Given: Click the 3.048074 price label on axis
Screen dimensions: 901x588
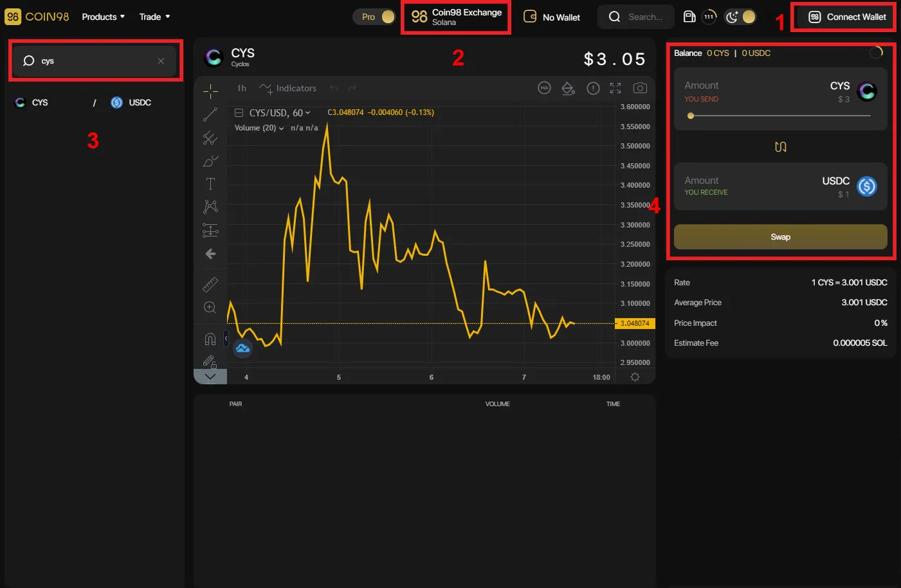Looking at the screenshot, I should pyautogui.click(x=635, y=323).
